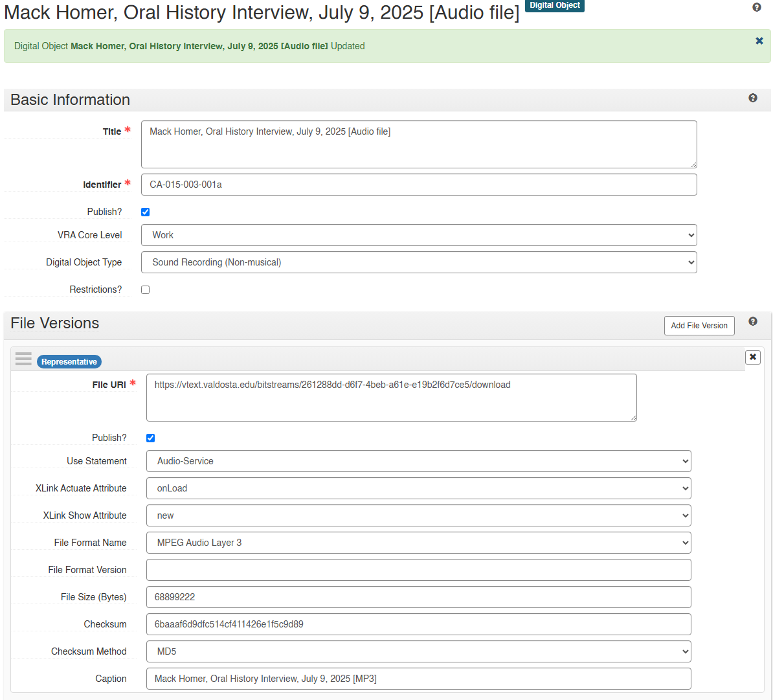Click the Add File Version button
Image resolution: width=773 pixels, height=700 pixels.
coord(699,326)
